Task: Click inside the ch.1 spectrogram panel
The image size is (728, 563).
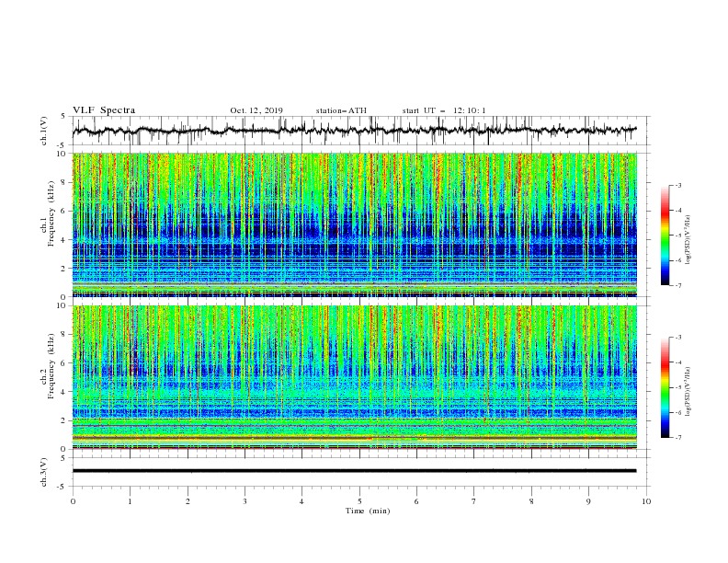Action: coord(355,224)
